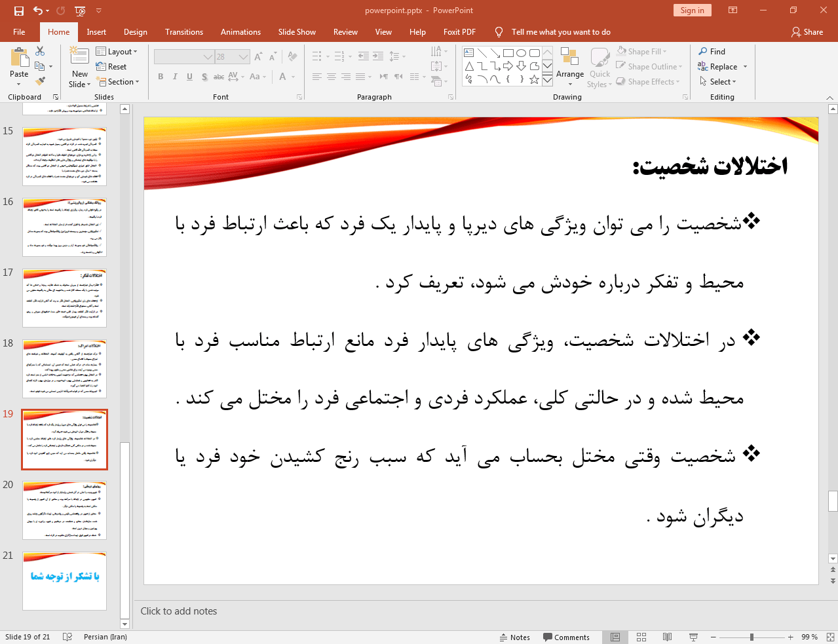838x644 pixels.
Task: Open the File menu
Action: [x=19, y=32]
